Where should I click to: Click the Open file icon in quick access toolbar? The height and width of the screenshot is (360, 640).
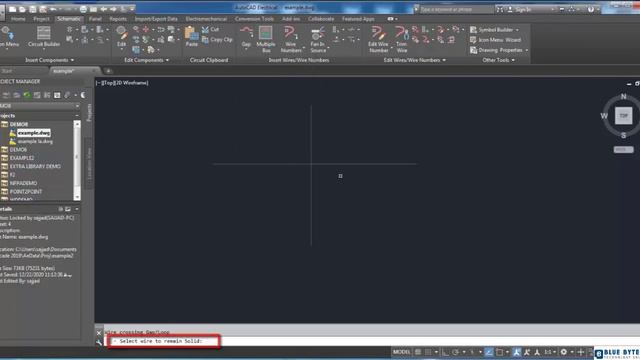(x=22, y=9)
